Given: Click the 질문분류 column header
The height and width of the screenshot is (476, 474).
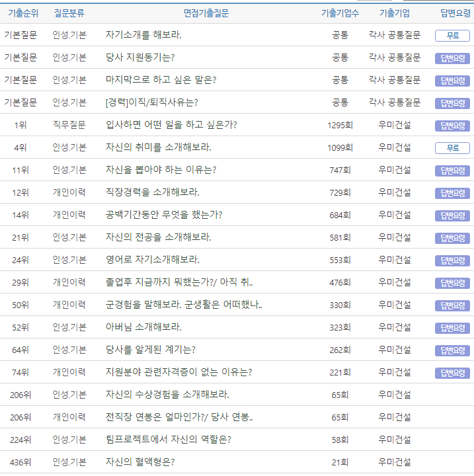Looking at the screenshot, I should [69, 13].
